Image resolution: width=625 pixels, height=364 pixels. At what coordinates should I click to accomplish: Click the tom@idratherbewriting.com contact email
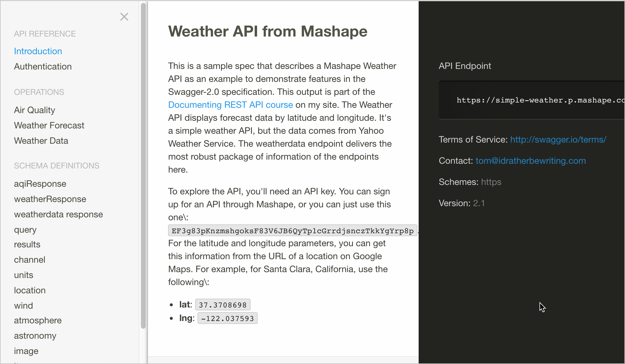(x=531, y=161)
